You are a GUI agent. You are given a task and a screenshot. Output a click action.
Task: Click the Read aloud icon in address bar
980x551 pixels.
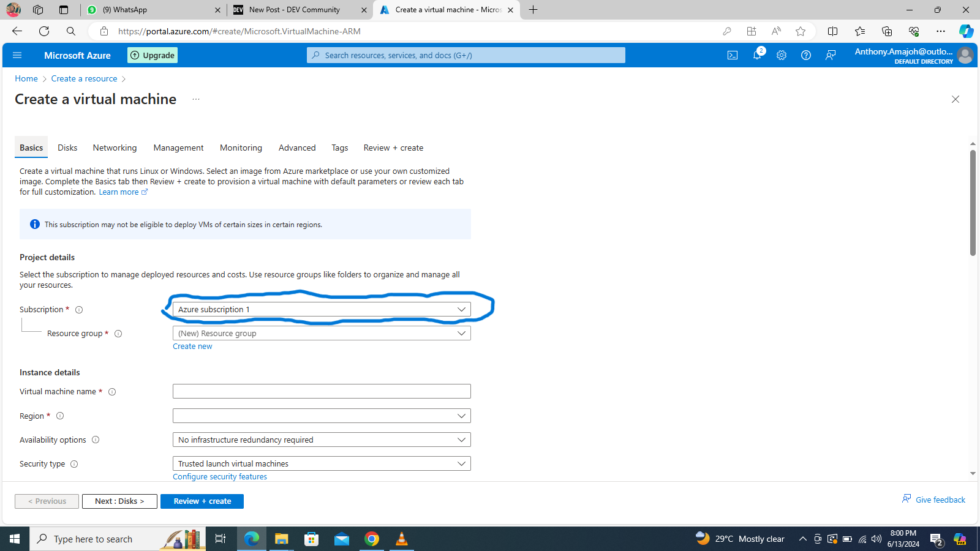776,31
